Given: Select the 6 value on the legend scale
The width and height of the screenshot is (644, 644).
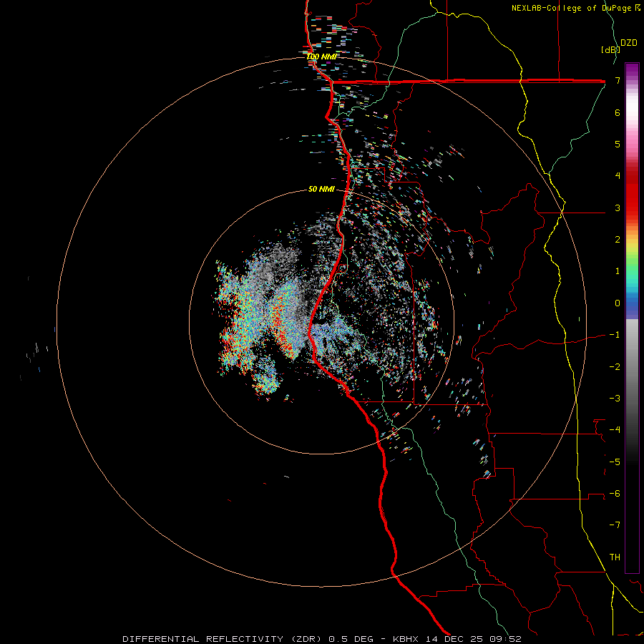Looking at the screenshot, I should (x=618, y=112).
